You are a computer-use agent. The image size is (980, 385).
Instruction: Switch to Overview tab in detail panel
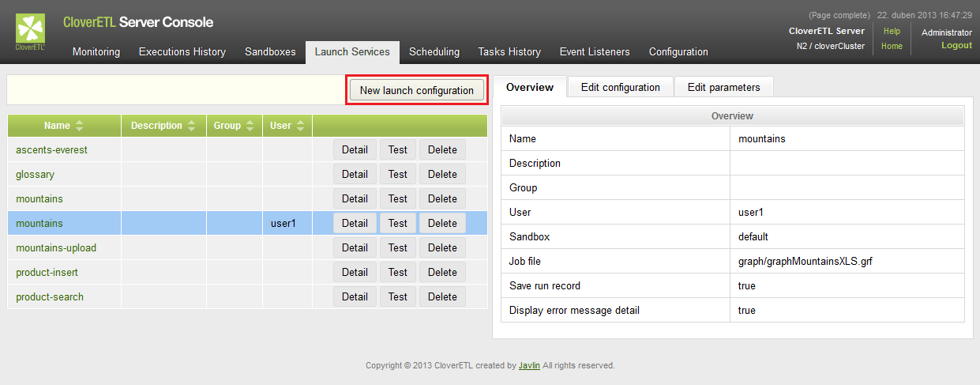[x=530, y=87]
